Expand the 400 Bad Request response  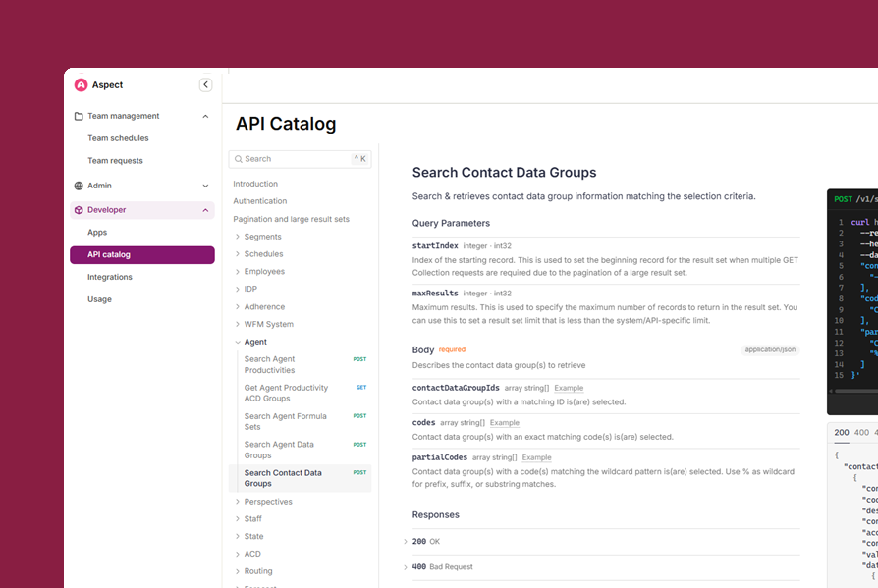point(406,567)
